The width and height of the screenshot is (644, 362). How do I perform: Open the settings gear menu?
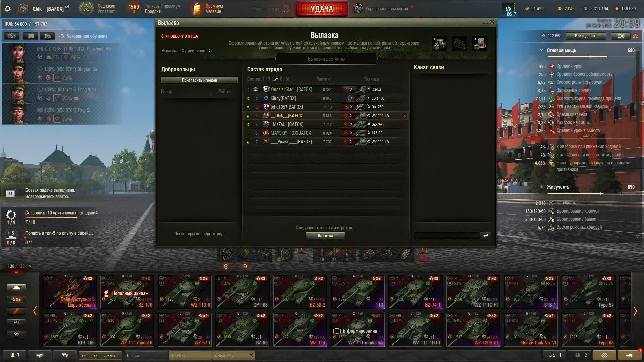pyautogui.click(x=8, y=9)
